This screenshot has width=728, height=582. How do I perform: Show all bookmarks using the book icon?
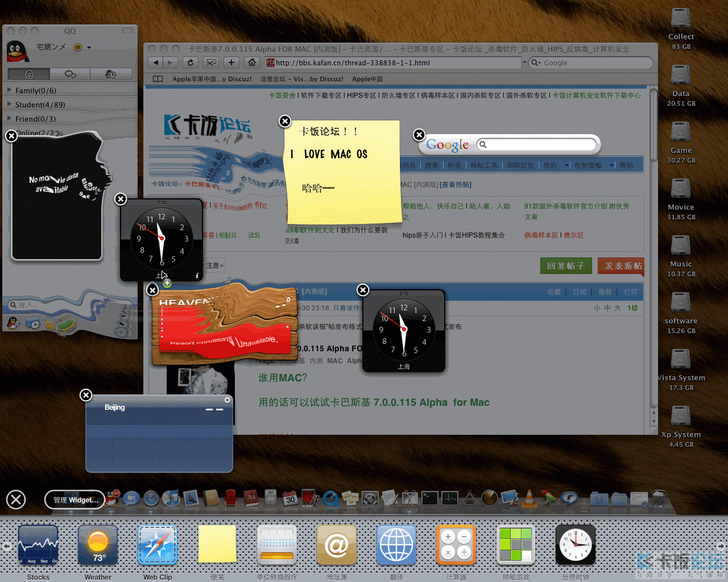158,79
